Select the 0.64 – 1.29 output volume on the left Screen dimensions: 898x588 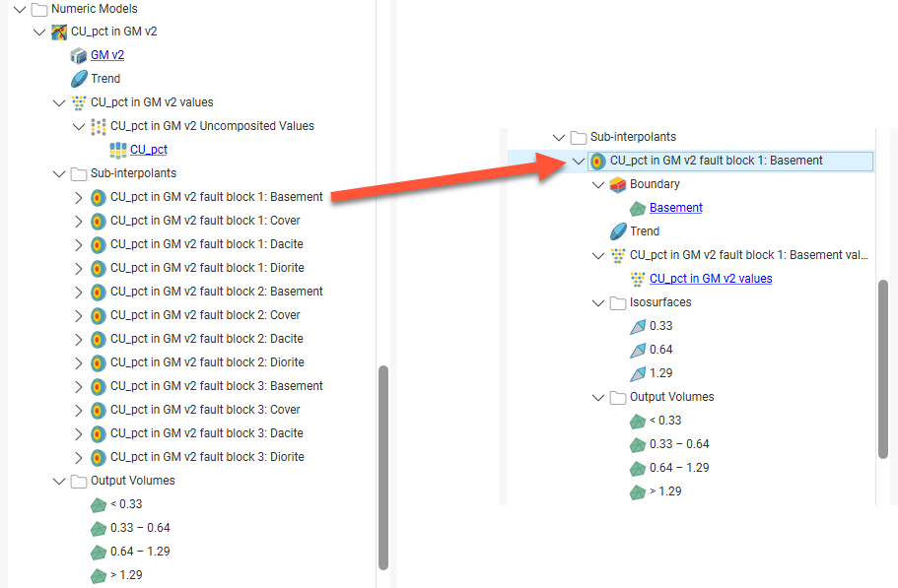(x=140, y=552)
